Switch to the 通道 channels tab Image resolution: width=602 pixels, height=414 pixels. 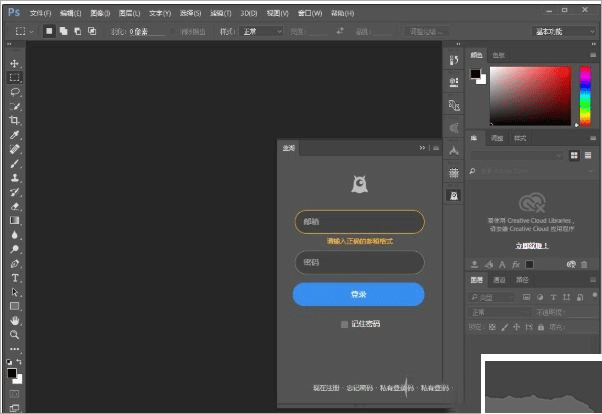(x=499, y=280)
